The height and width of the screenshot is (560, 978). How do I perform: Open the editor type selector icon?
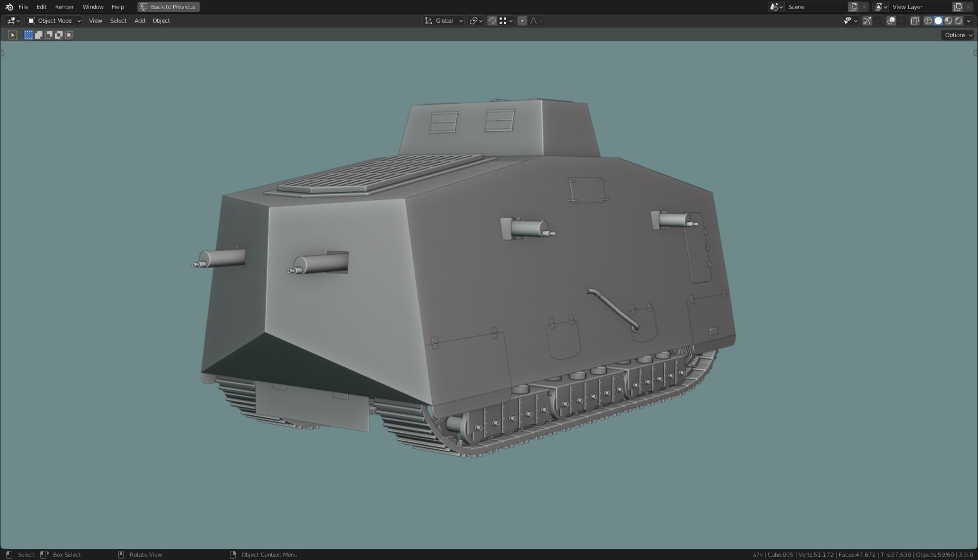coord(12,21)
